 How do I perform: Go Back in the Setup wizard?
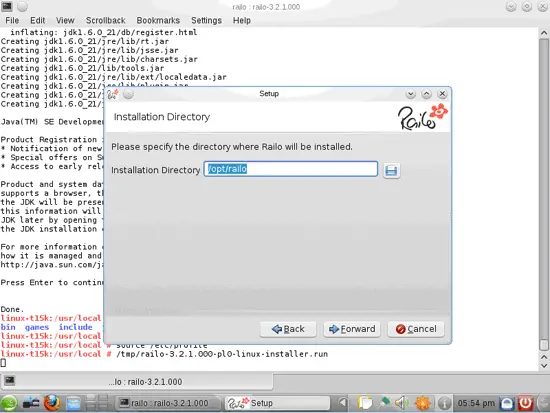[x=288, y=329]
